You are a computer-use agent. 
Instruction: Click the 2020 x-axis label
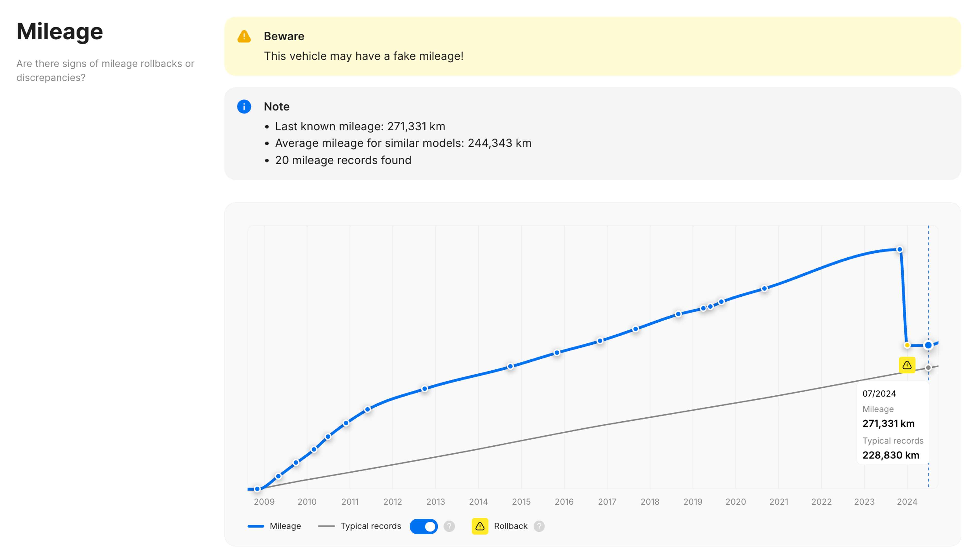[735, 502]
